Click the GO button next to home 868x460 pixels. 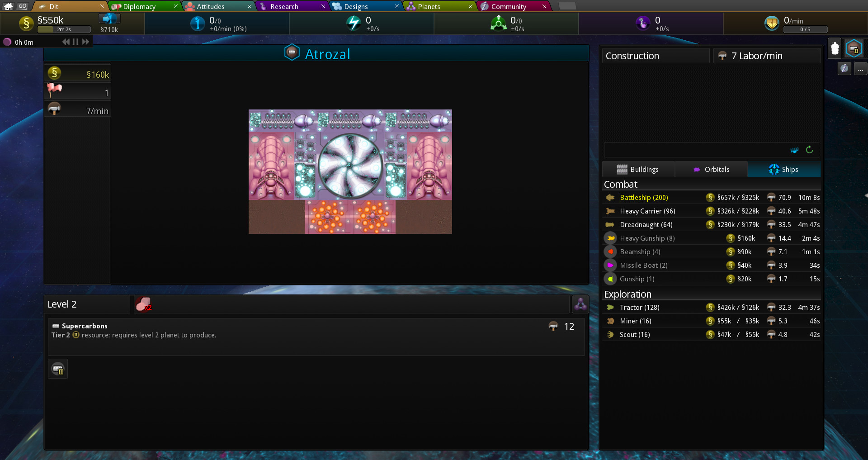pyautogui.click(x=22, y=6)
